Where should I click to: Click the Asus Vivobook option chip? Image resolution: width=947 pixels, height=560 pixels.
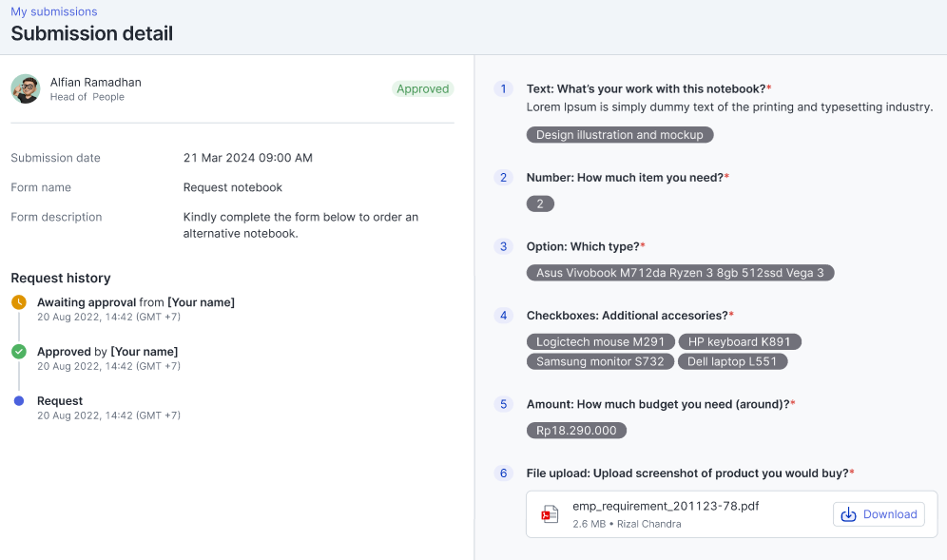coord(680,273)
